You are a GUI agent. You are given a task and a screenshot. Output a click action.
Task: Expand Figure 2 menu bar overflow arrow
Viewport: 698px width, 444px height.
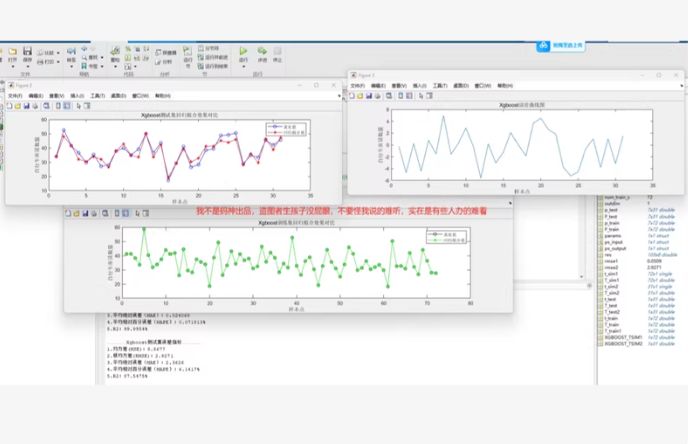pos(339,96)
